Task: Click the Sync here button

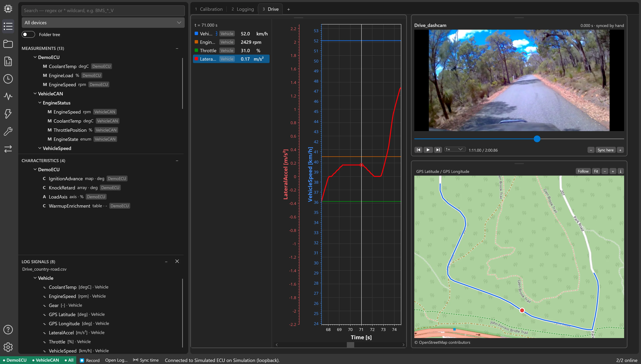Action: coord(605,150)
